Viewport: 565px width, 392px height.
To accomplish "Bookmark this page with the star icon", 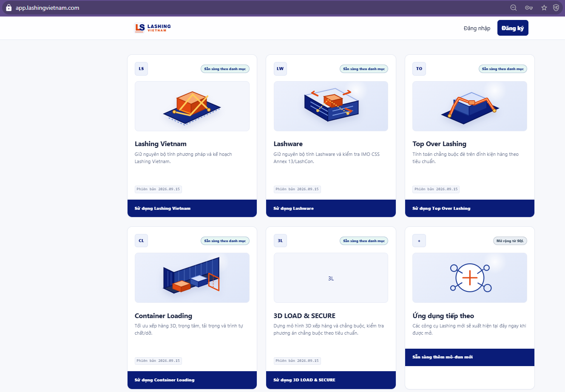I will [544, 8].
